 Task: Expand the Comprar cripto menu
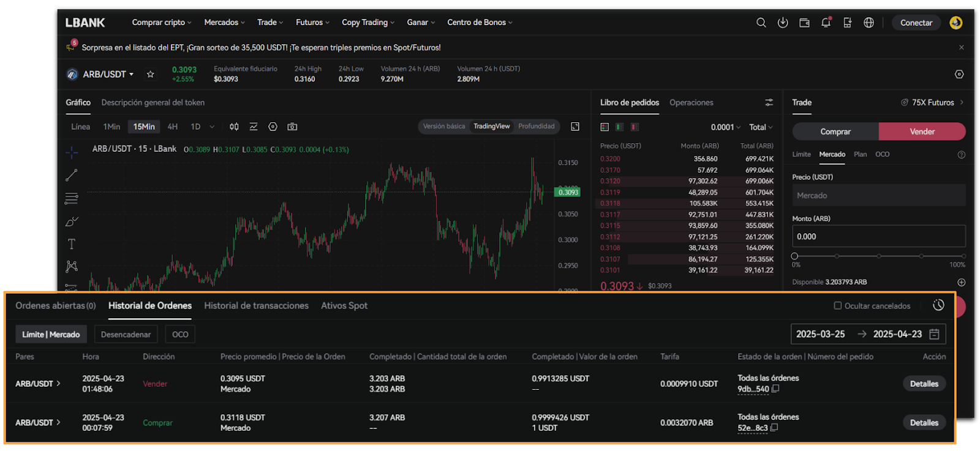pos(162,23)
